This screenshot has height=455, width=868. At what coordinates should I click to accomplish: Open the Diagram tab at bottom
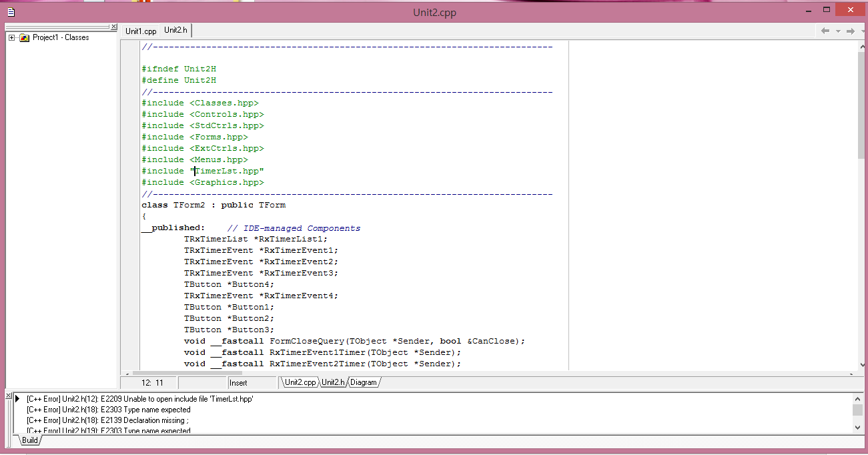[x=364, y=382]
